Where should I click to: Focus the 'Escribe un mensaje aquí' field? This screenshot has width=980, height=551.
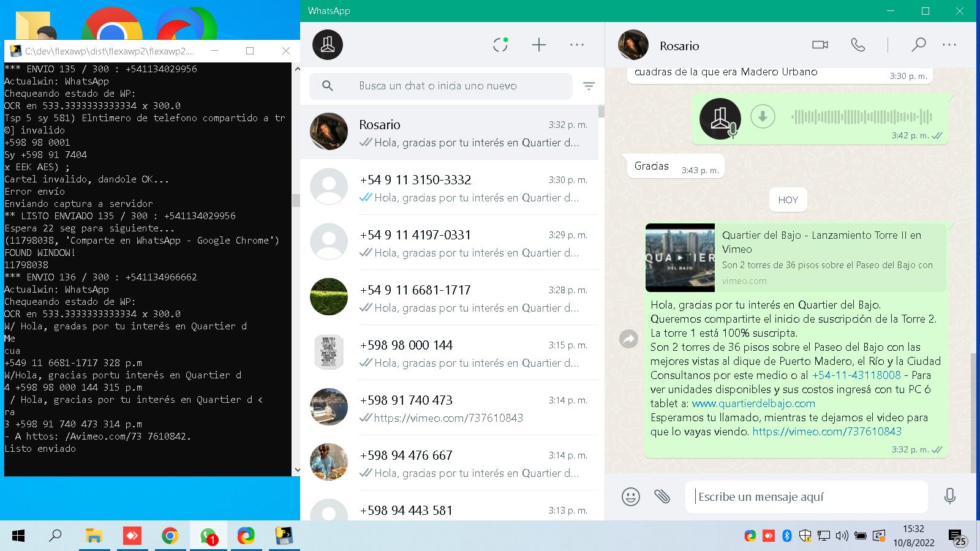click(x=807, y=497)
